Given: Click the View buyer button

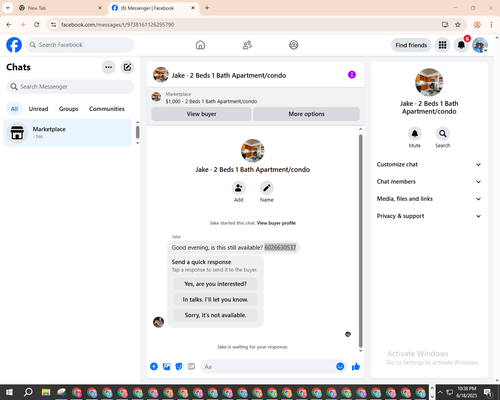Looking at the screenshot, I should (x=201, y=114).
